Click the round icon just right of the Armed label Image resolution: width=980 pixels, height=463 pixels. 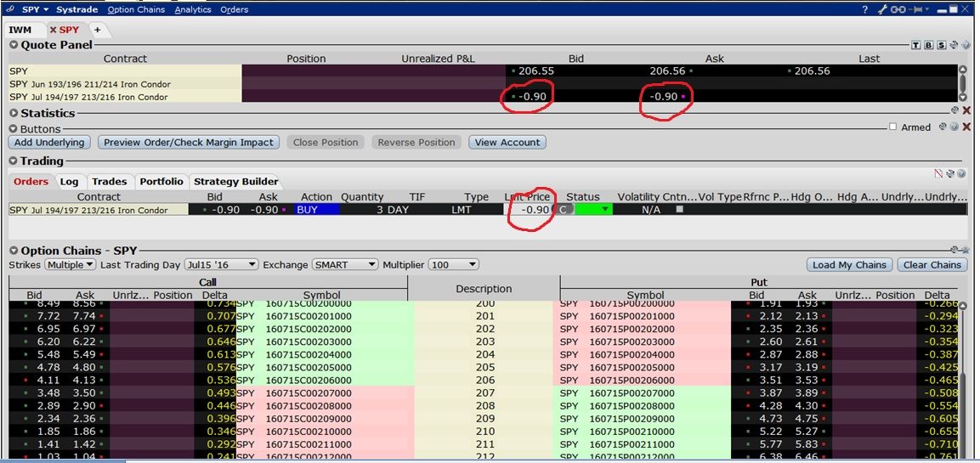pyautogui.click(x=943, y=127)
